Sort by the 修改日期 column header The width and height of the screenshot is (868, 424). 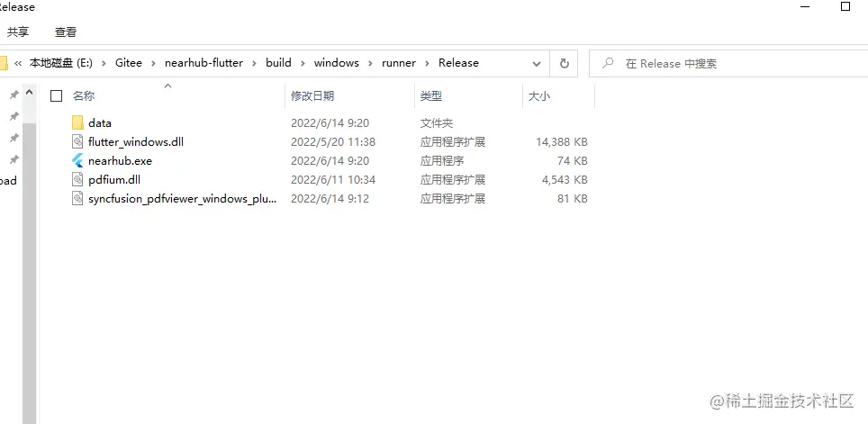pos(312,96)
